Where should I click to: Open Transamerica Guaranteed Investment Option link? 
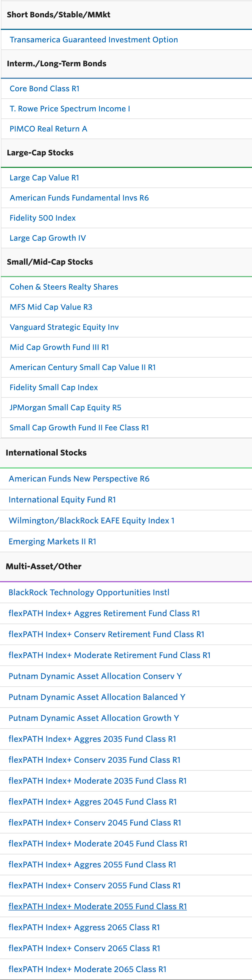pos(93,40)
